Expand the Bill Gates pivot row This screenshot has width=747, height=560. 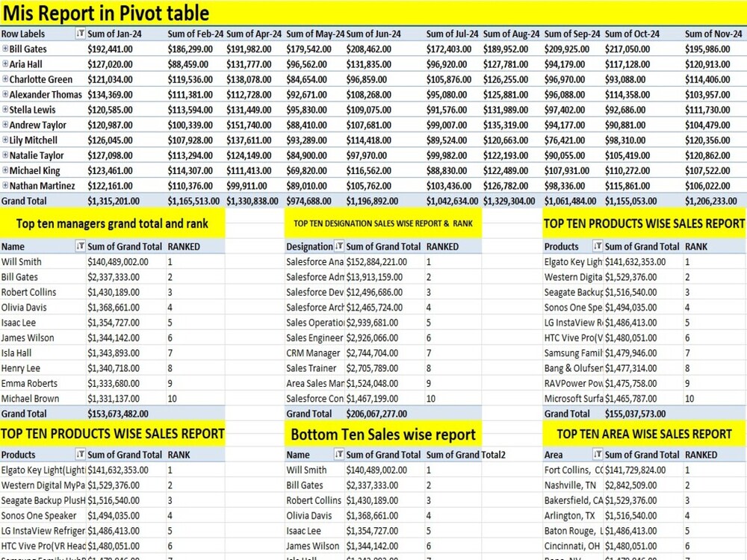coord(5,49)
